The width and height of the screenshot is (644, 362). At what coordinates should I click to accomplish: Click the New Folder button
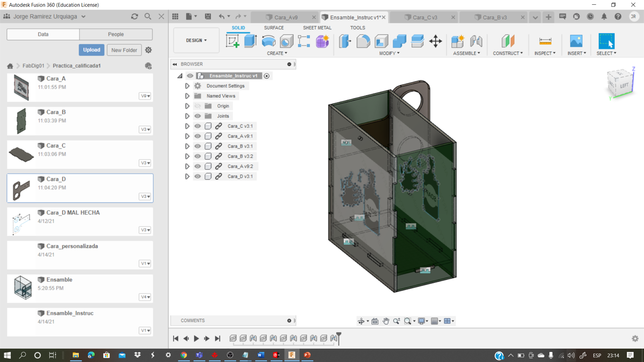(124, 50)
